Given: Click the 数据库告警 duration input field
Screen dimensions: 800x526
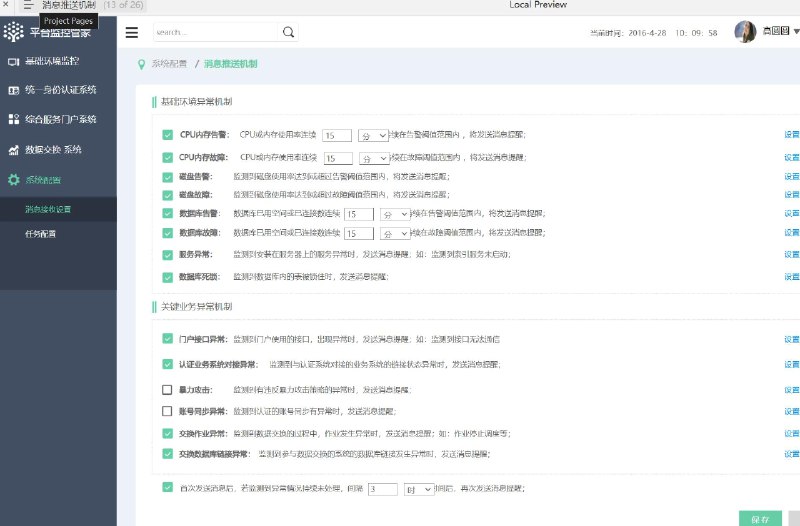Looking at the screenshot, I should (x=359, y=214).
